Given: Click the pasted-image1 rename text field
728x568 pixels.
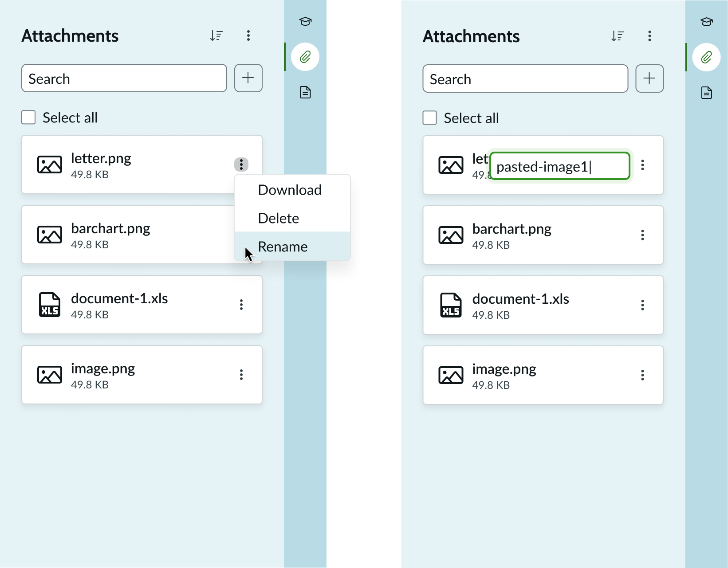Looking at the screenshot, I should tap(560, 166).
